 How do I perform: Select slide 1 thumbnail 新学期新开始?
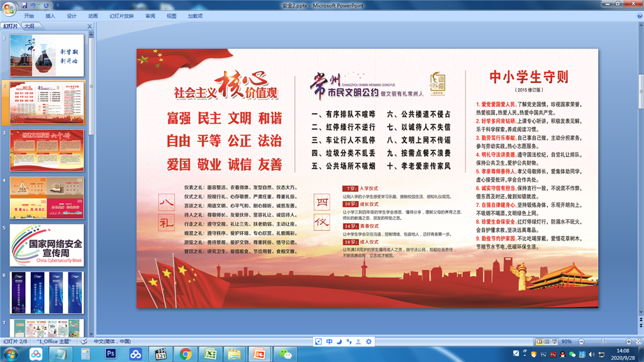click(47, 55)
